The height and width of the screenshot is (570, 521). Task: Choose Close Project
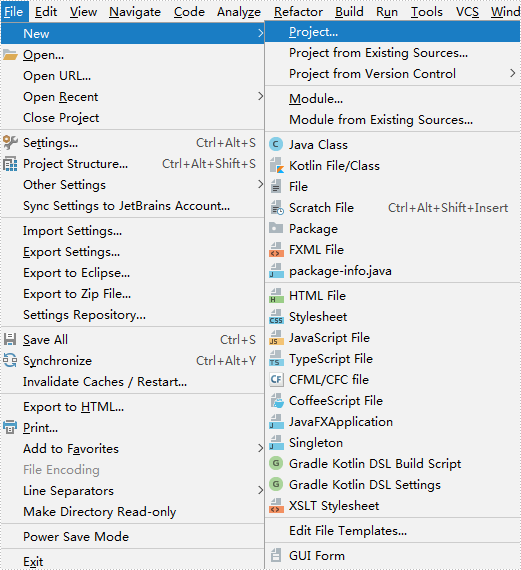[132, 118]
